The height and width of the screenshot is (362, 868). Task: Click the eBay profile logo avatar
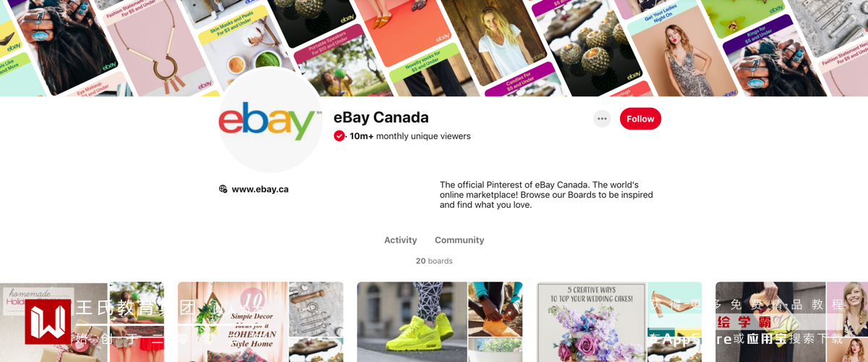click(x=271, y=119)
